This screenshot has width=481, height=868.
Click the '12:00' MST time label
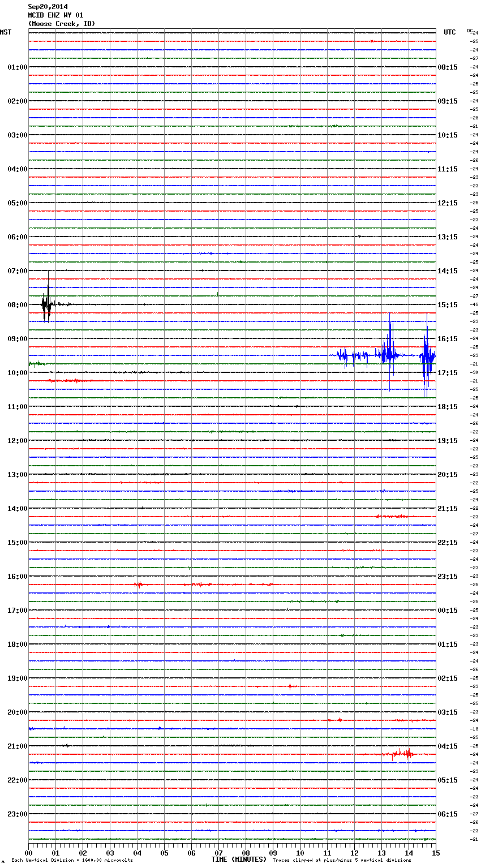17,441
